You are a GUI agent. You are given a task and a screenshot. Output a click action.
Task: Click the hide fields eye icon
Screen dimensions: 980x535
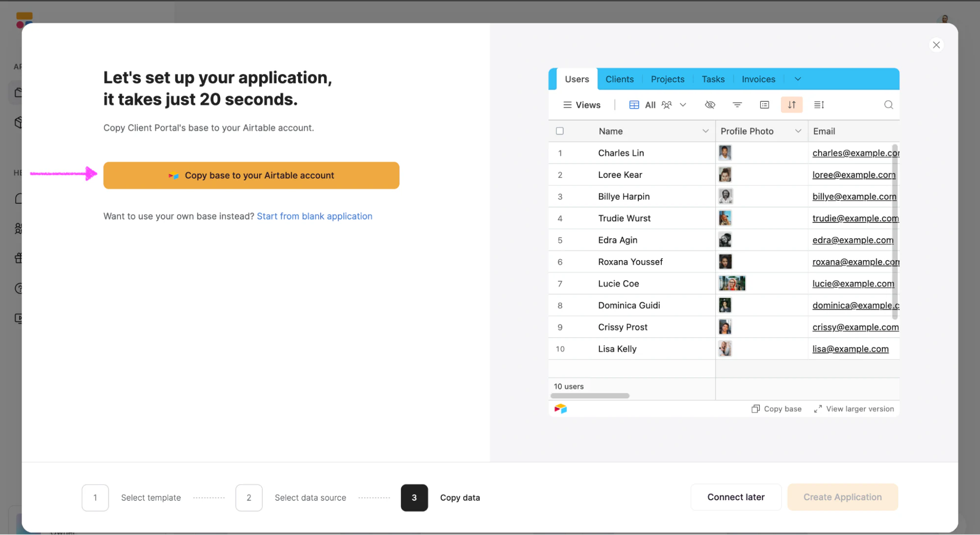(710, 105)
